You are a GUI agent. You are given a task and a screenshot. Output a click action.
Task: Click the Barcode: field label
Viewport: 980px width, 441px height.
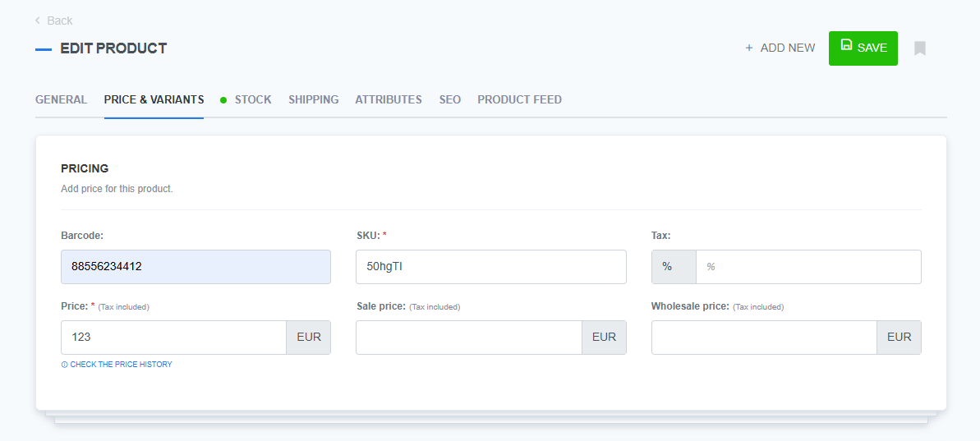(82, 236)
